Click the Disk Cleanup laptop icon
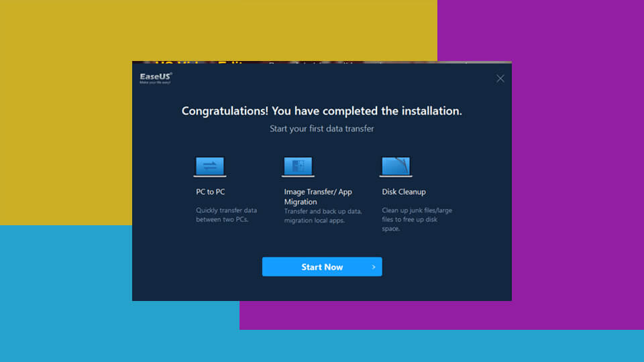 coord(396,166)
